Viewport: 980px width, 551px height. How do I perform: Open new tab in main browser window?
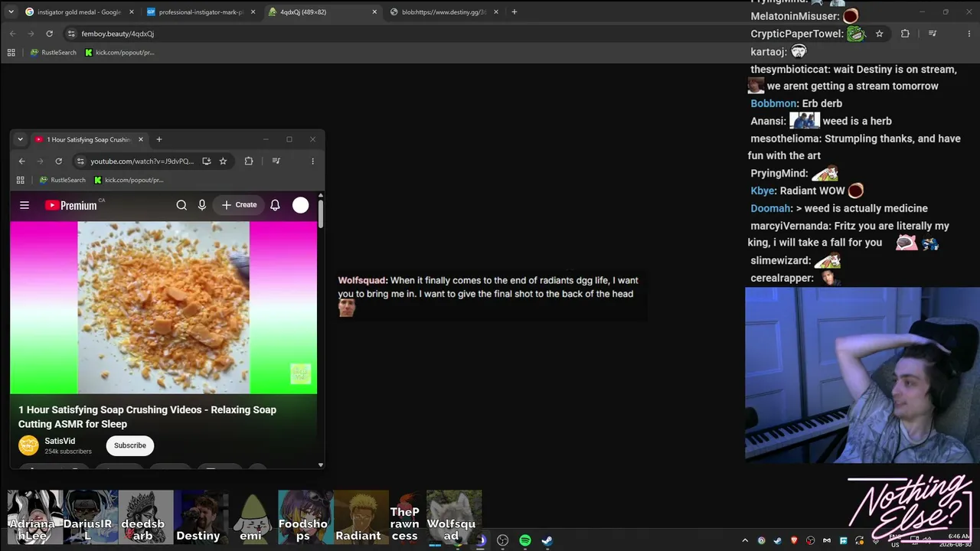(x=514, y=12)
